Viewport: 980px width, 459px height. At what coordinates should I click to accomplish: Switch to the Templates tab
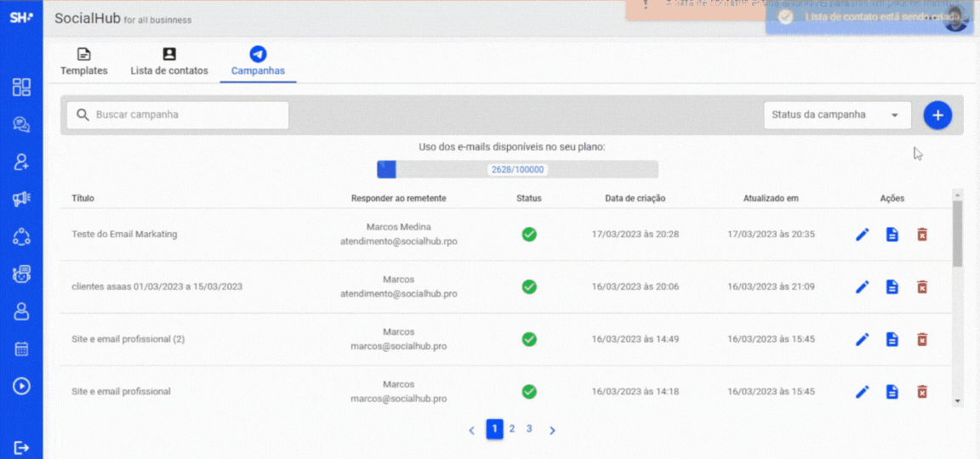click(x=83, y=62)
